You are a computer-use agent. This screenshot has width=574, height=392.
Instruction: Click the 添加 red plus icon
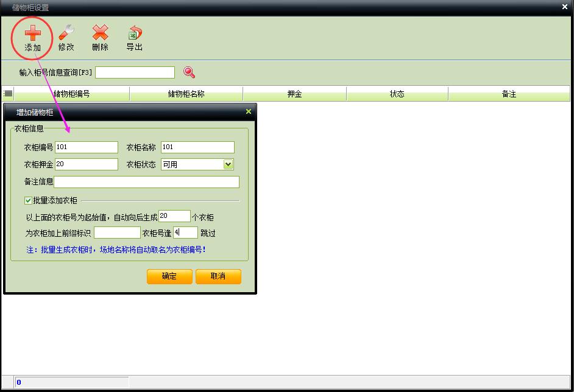[32, 33]
